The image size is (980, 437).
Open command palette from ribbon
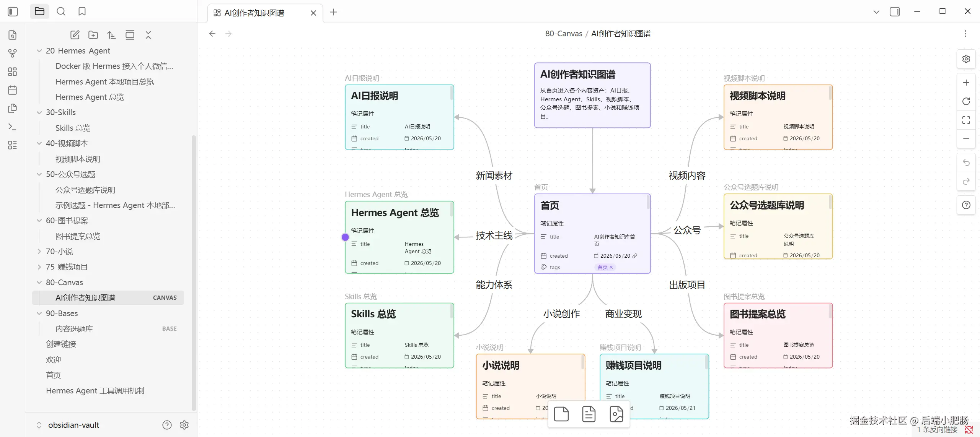pyautogui.click(x=12, y=127)
